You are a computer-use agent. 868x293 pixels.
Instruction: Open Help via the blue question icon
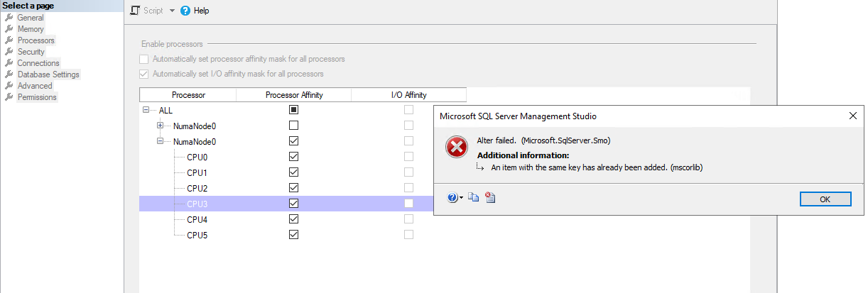pos(185,11)
